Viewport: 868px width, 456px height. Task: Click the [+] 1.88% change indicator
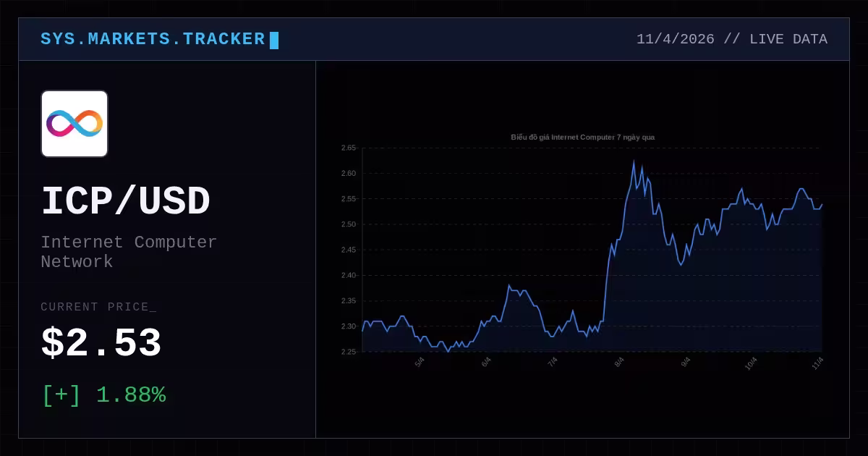click(103, 395)
